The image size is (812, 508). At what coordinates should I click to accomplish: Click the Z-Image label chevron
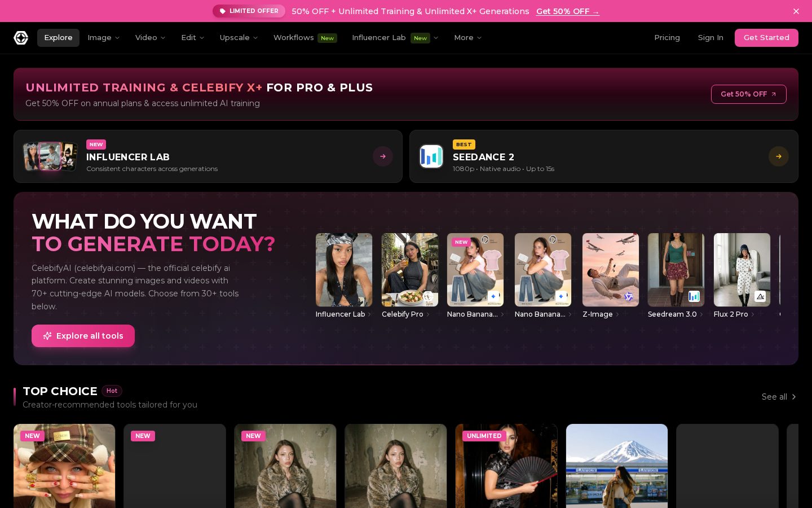coord(617,314)
